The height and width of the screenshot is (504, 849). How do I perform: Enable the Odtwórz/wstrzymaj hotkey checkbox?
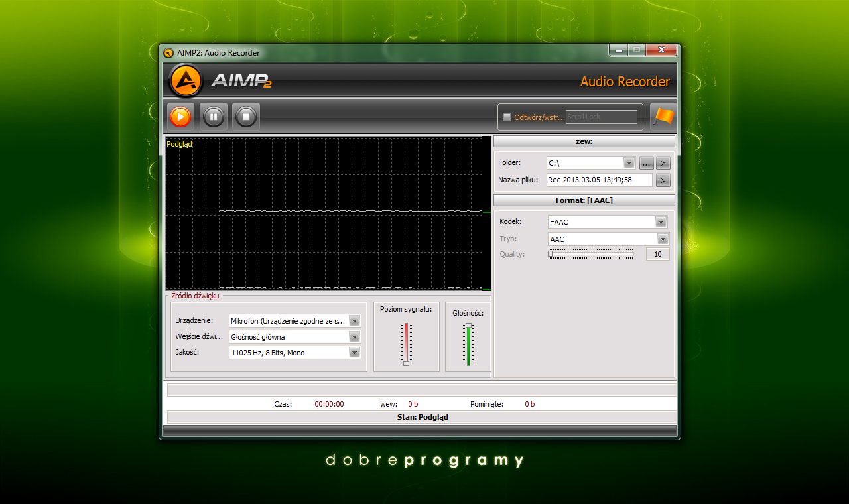(507, 117)
